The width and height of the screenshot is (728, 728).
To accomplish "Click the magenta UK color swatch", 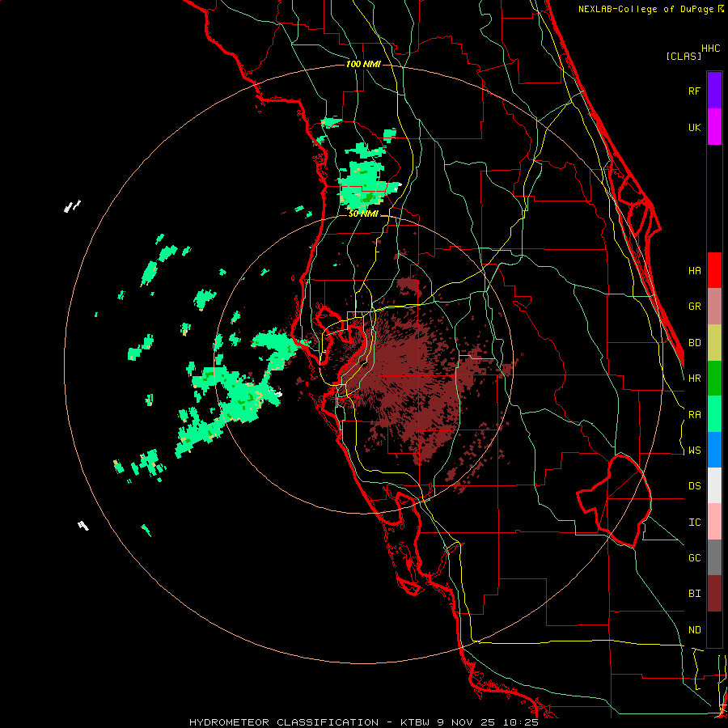I will coord(714,127).
